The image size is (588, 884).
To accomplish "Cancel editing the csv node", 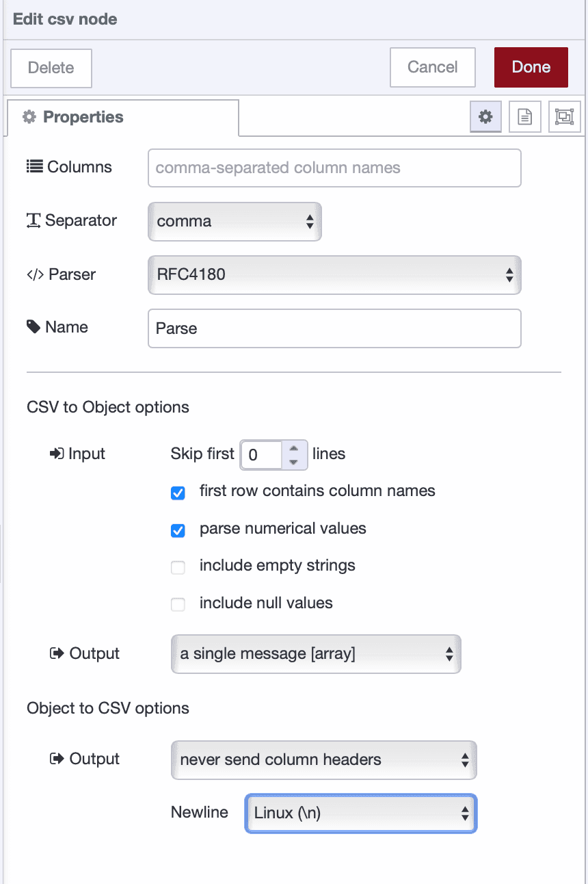I will pyautogui.click(x=432, y=67).
